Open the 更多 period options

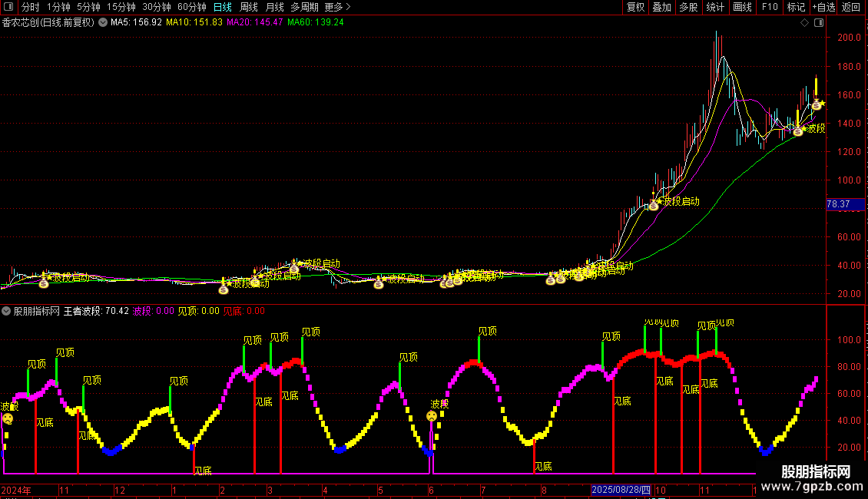point(333,7)
